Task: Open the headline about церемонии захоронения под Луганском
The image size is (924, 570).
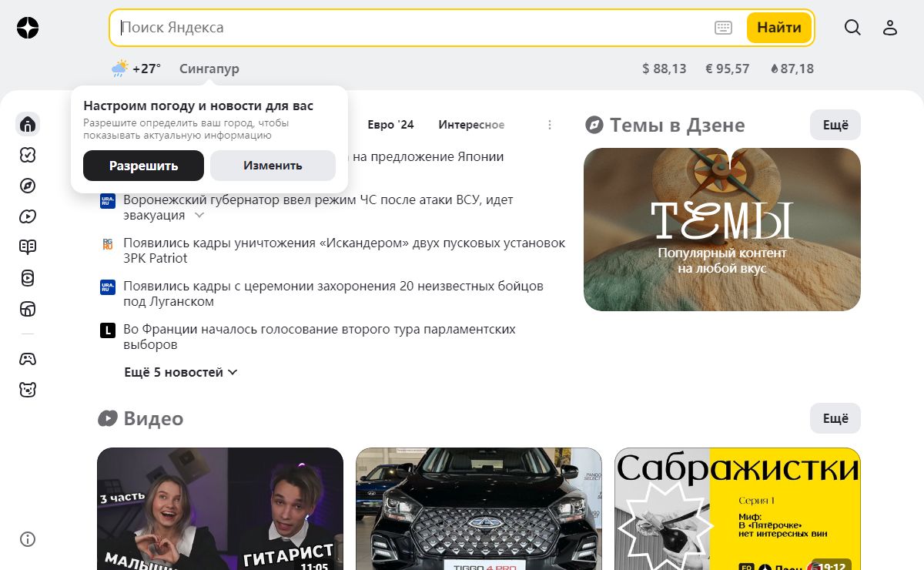Action: point(333,293)
